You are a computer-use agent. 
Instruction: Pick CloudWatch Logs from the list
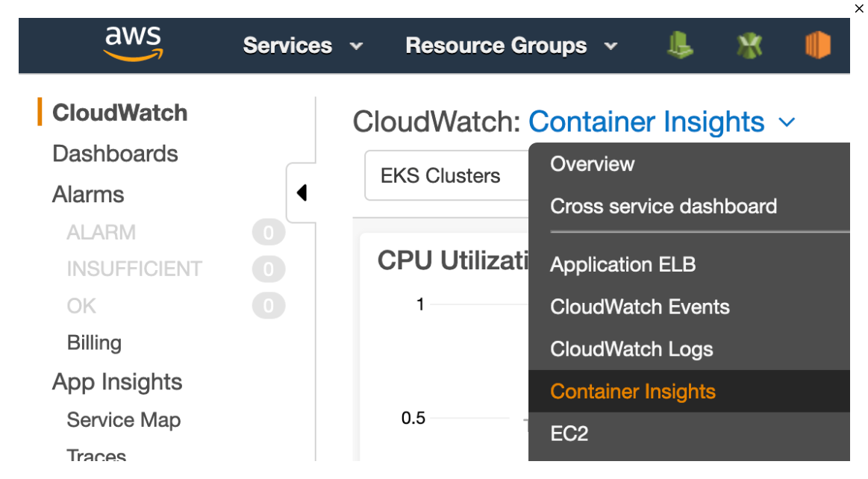[x=631, y=349]
